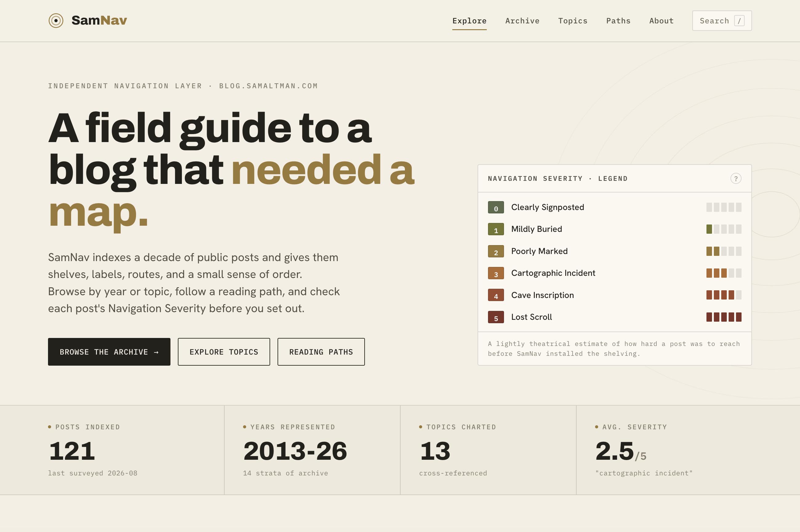Open the Paths nav item

coord(618,21)
